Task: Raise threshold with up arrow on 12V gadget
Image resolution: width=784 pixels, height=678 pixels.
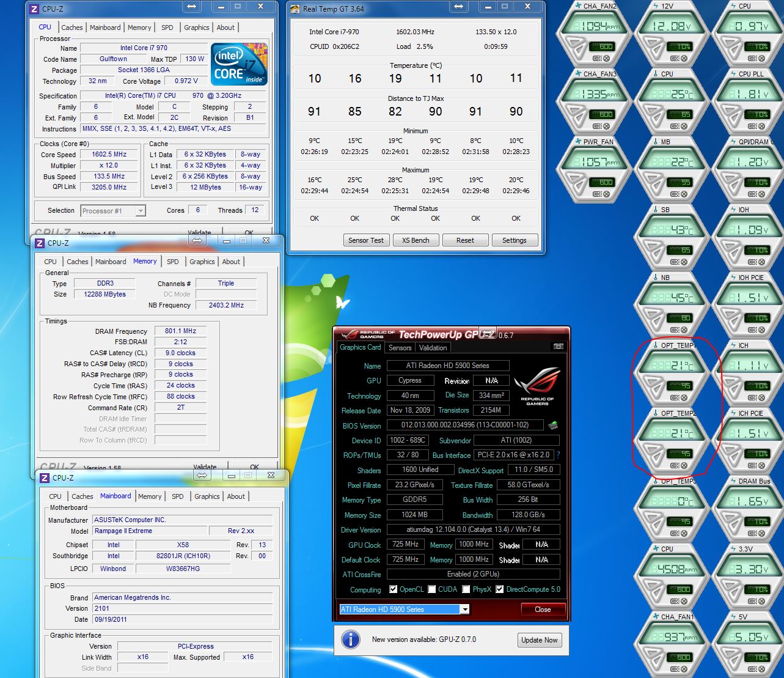Action: 652,42
